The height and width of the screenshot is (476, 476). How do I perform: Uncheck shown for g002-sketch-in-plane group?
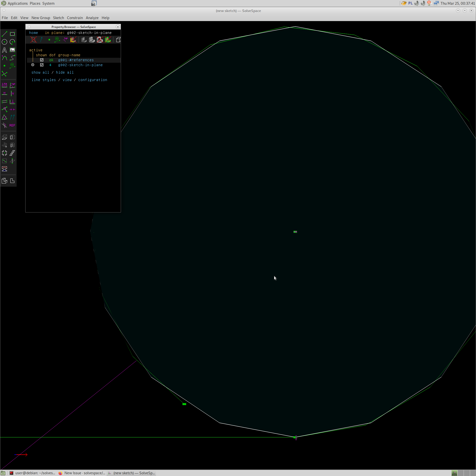42,65
